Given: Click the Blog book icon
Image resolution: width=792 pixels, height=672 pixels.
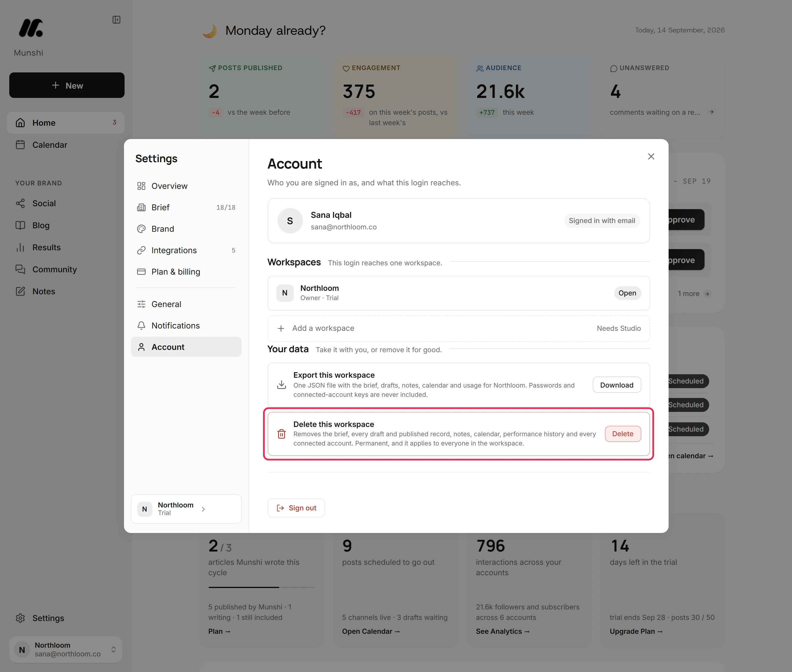Looking at the screenshot, I should pos(21,225).
